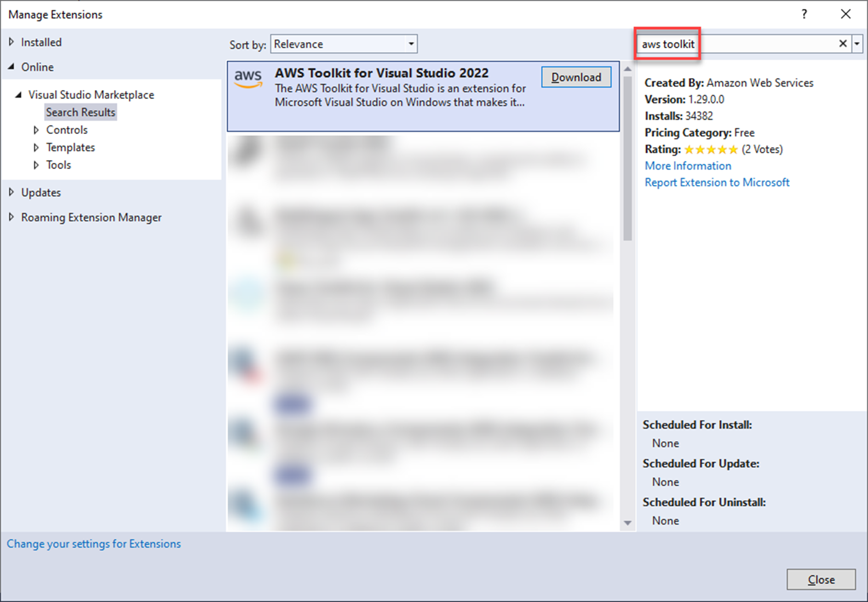Screen dimensions: 868x602
Task: Select the Tools category
Action: tap(59, 165)
